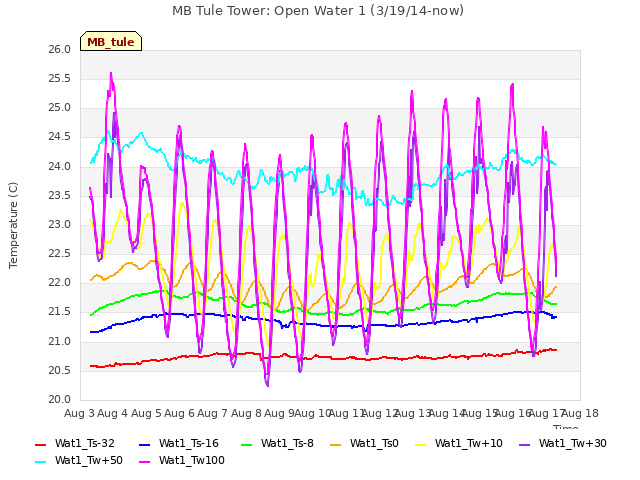Click the cyan Wat1_Tw+50 legend swatch
This screenshot has height=480, width=640.
point(41,462)
